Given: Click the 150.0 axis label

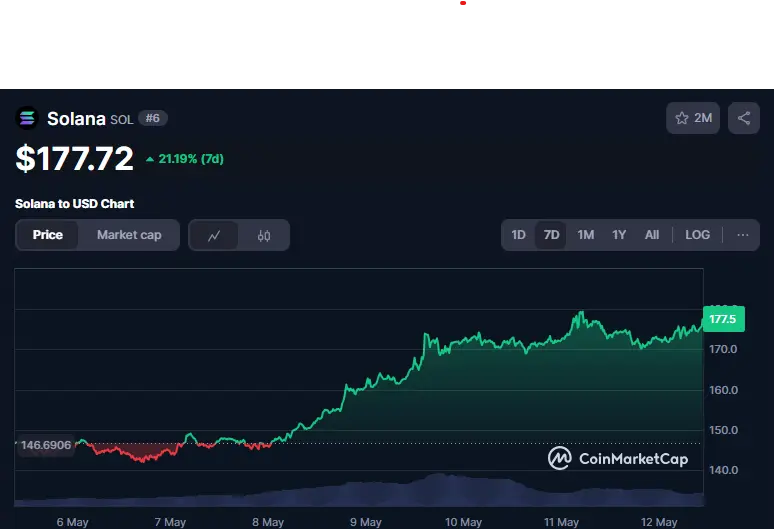Looking at the screenshot, I should pos(723,430).
